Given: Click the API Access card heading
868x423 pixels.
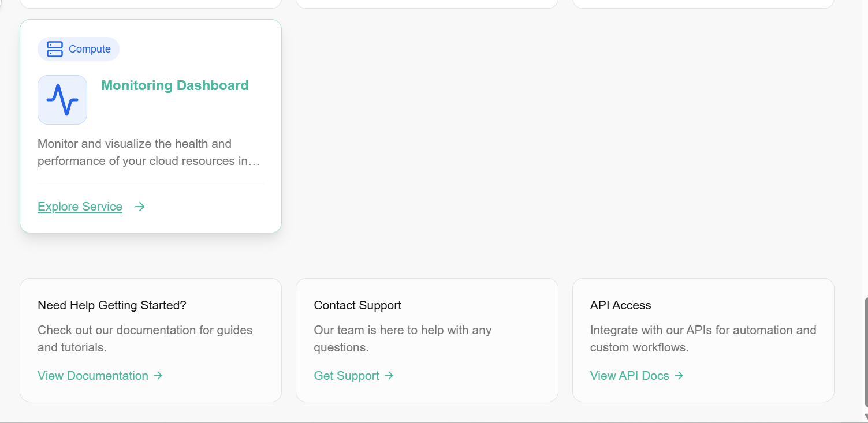Looking at the screenshot, I should click(x=620, y=305).
